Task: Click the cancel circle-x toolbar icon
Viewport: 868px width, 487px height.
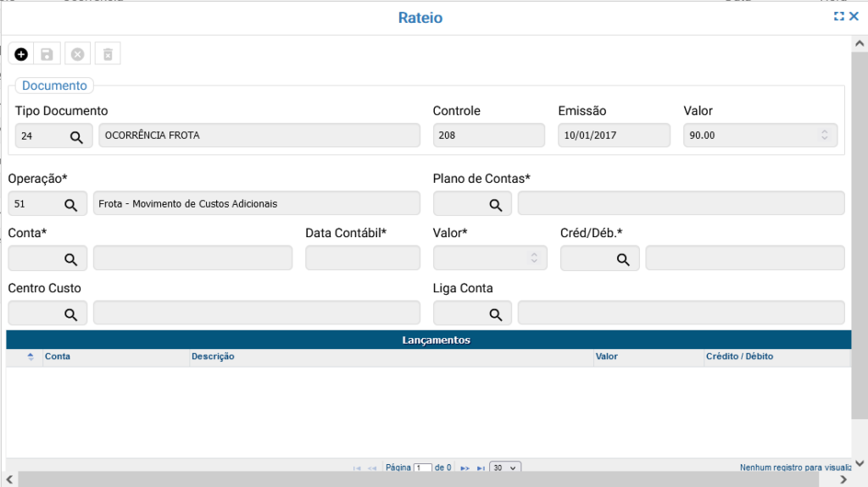Action: point(77,54)
